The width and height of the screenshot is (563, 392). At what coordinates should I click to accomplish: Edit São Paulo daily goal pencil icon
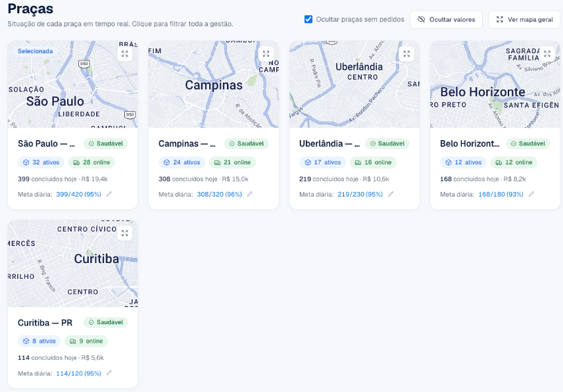tap(109, 194)
